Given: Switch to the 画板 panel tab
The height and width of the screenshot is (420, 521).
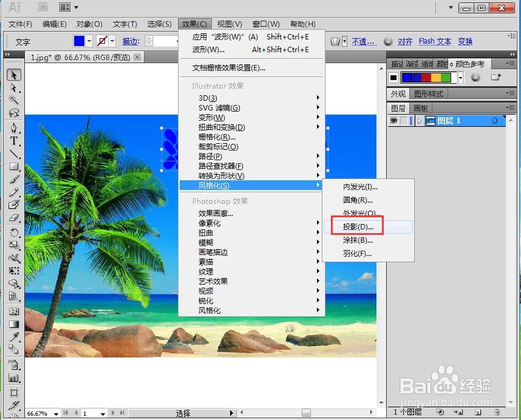Looking at the screenshot, I should click(x=420, y=107).
